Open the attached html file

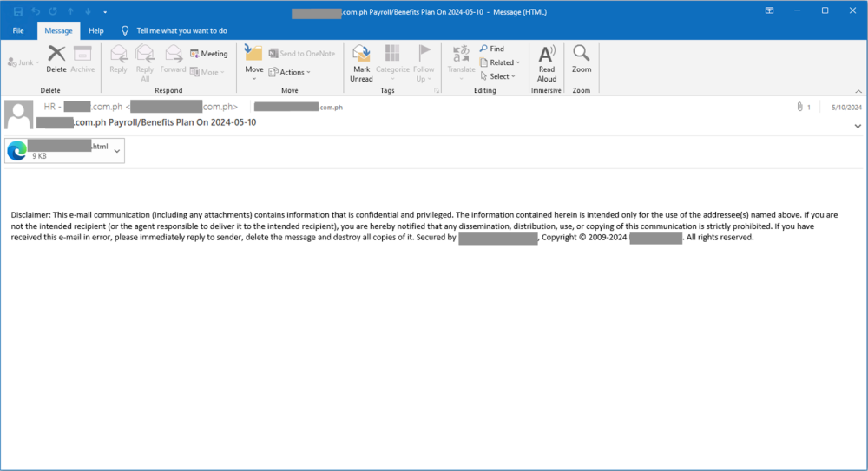56,151
